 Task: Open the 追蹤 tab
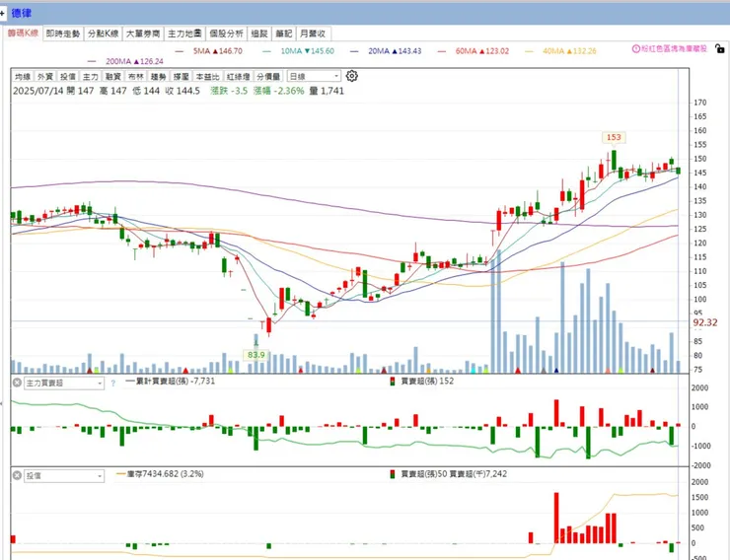click(x=259, y=34)
